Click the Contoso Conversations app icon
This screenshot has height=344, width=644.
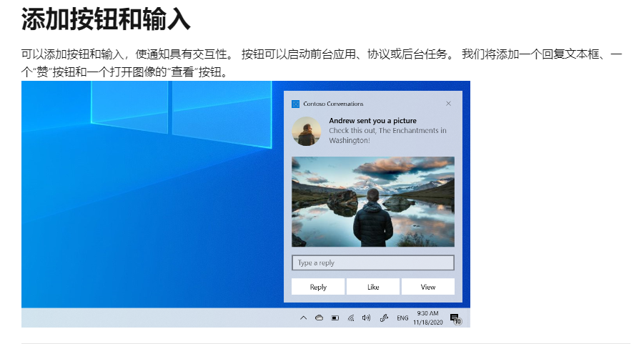click(295, 104)
